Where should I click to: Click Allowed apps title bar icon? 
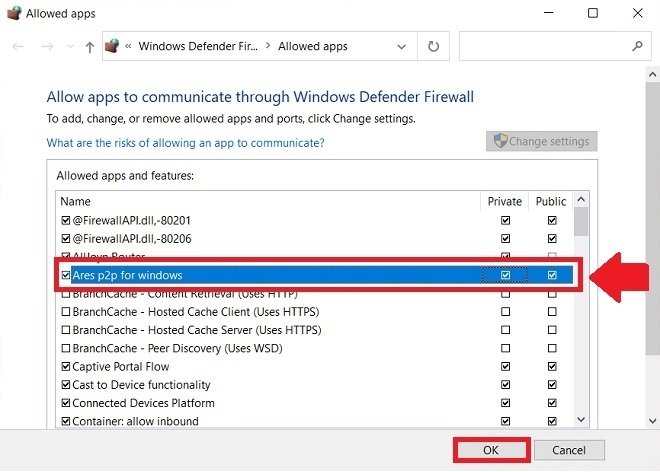click(x=13, y=13)
